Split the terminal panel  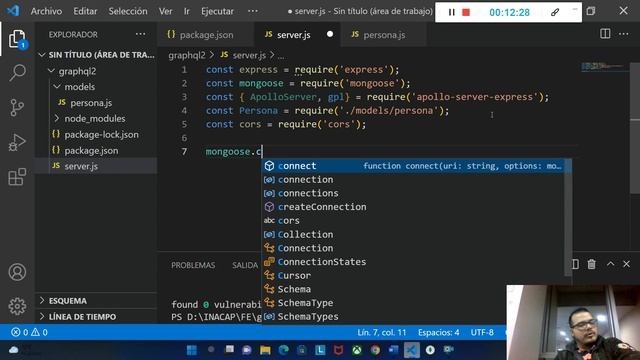pos(576,264)
